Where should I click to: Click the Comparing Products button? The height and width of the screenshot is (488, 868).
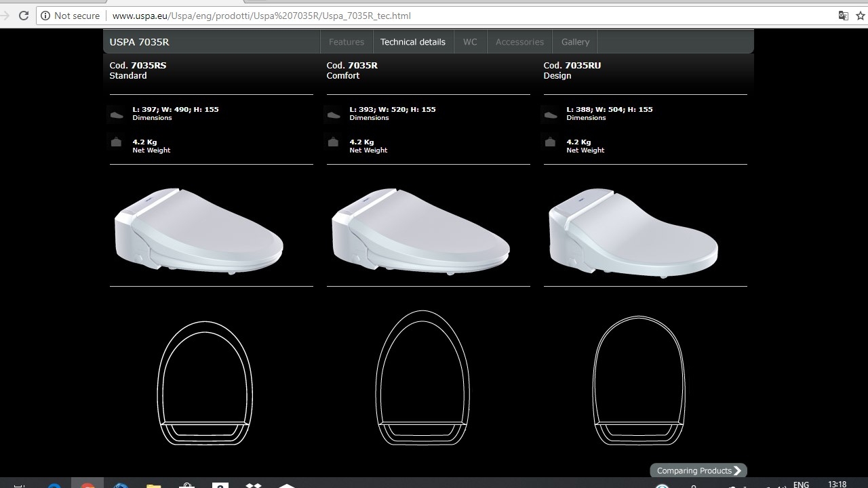[x=698, y=470]
